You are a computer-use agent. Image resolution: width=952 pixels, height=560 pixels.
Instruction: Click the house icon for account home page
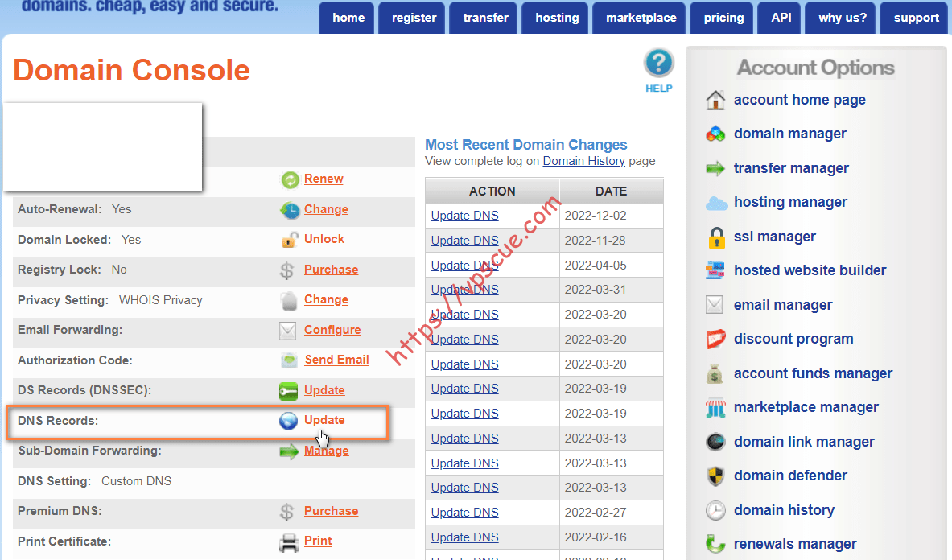click(x=716, y=100)
